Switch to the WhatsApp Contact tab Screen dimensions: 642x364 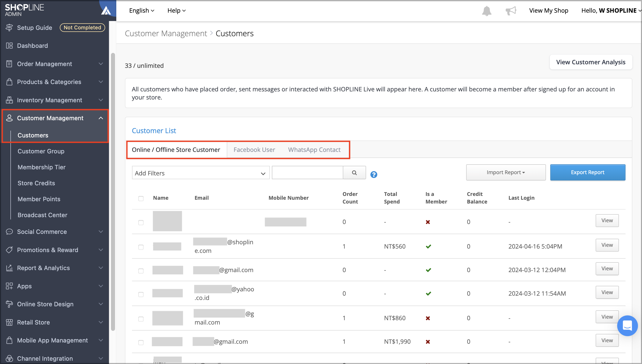(314, 150)
